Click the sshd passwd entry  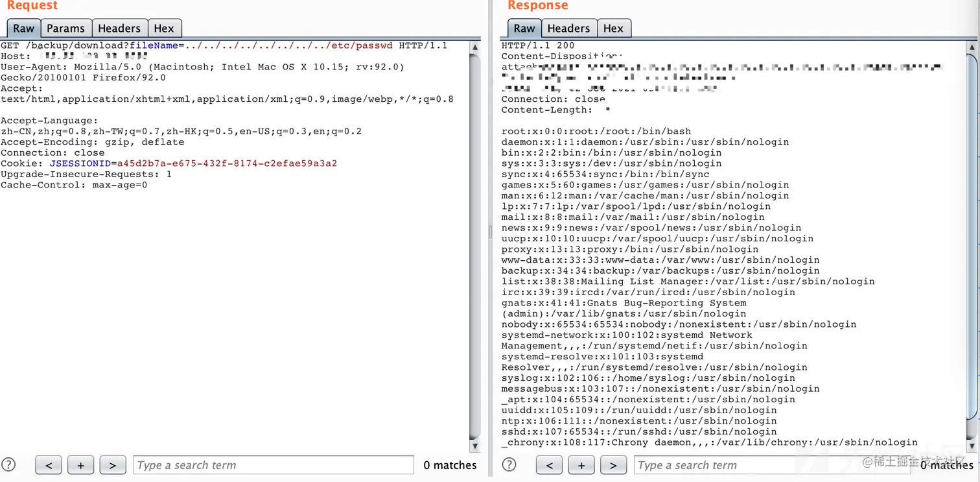pyautogui.click(x=639, y=431)
